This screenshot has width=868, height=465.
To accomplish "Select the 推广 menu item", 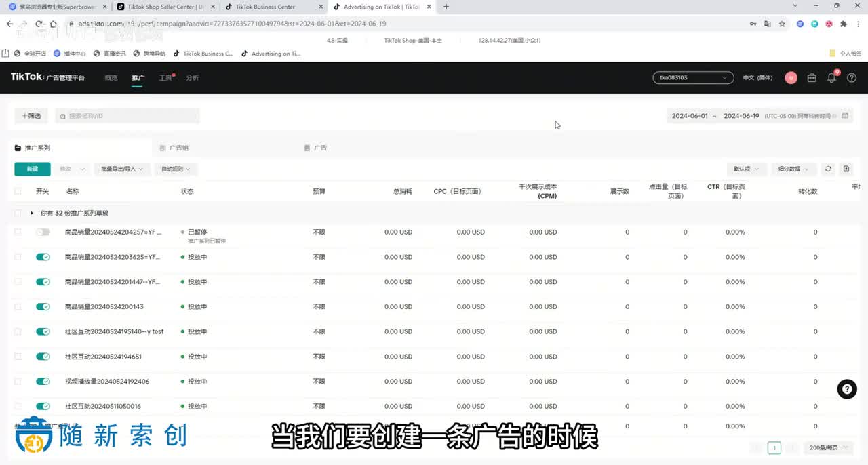I will [x=138, y=78].
